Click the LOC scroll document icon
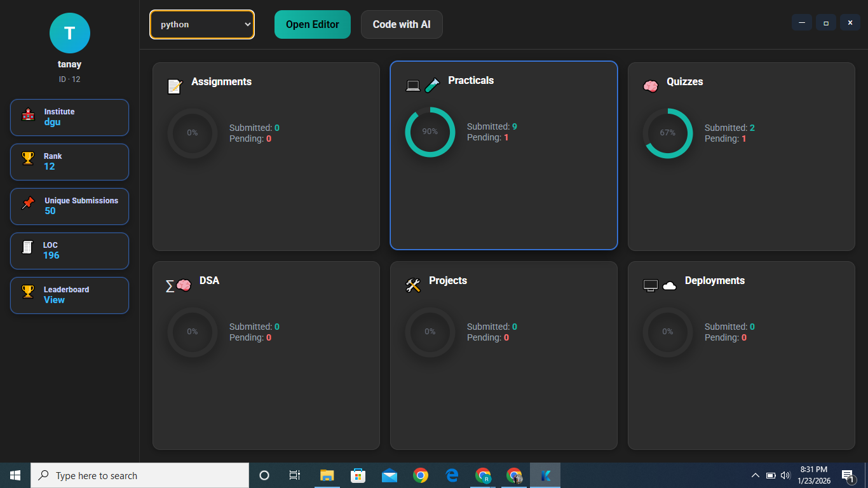Screen dimensions: 868x488 pos(27,247)
